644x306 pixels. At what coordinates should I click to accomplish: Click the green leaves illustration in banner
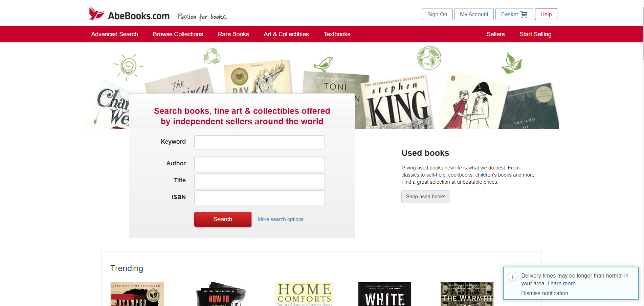[512, 63]
